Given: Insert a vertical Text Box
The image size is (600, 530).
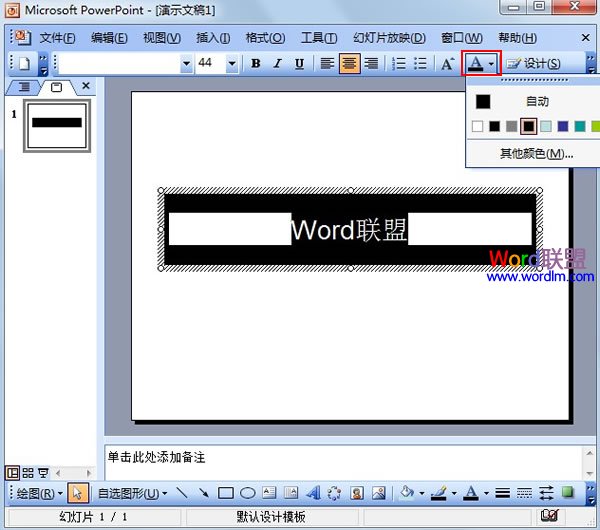Looking at the screenshot, I should pos(291,493).
